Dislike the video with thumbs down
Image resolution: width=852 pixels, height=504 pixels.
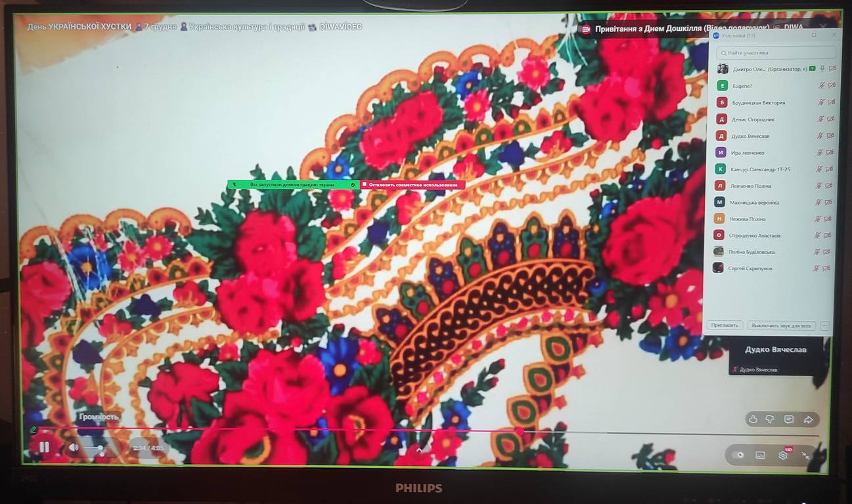click(x=770, y=419)
